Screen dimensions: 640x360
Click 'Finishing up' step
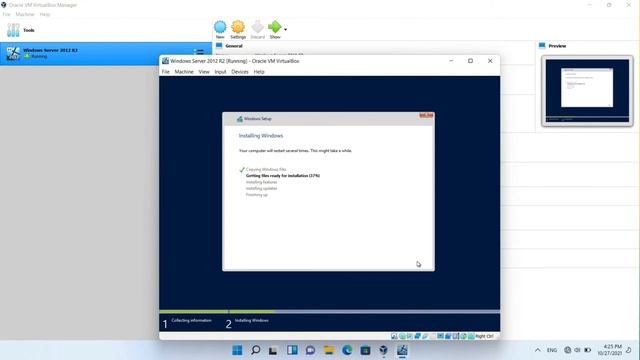257,195
